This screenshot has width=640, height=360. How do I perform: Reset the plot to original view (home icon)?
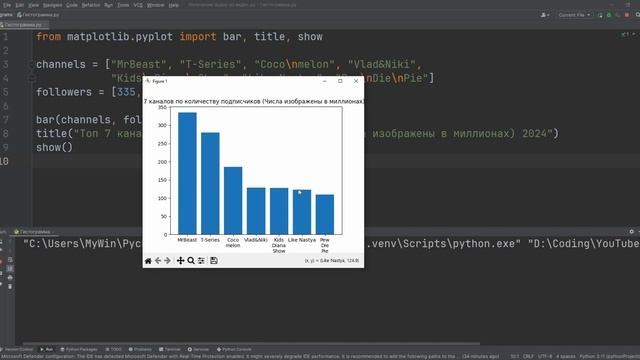click(x=148, y=261)
